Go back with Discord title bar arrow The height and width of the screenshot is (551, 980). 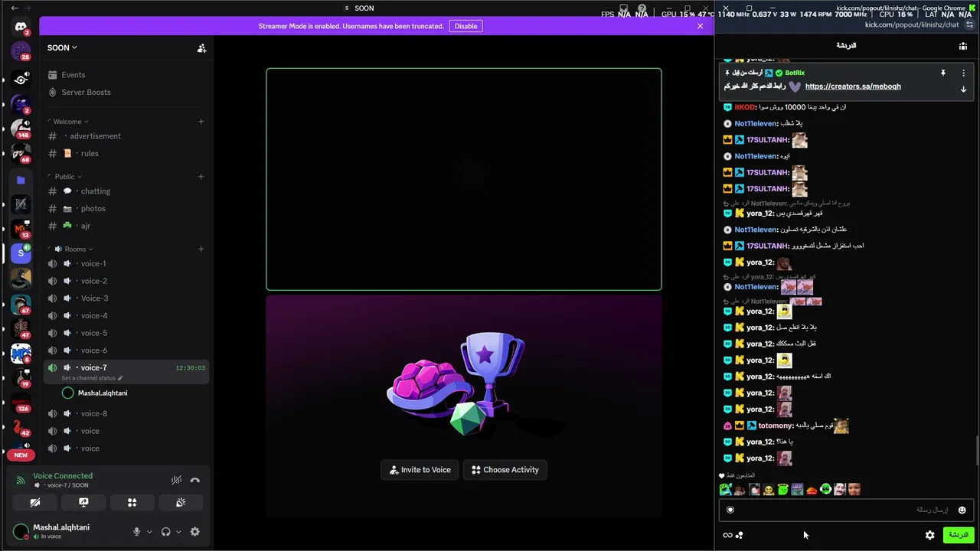coord(15,8)
